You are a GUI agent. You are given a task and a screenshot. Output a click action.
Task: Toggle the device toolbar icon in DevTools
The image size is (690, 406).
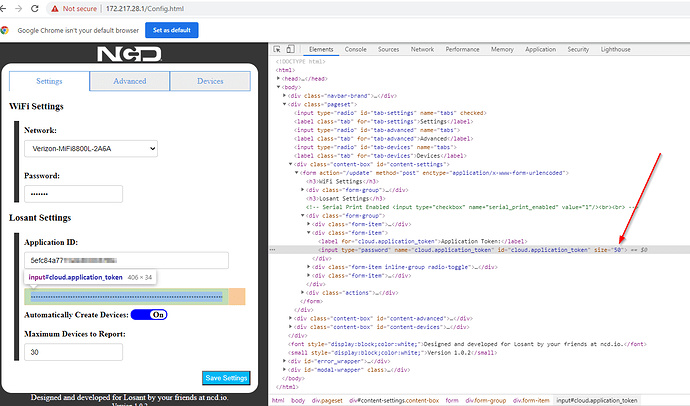point(290,49)
